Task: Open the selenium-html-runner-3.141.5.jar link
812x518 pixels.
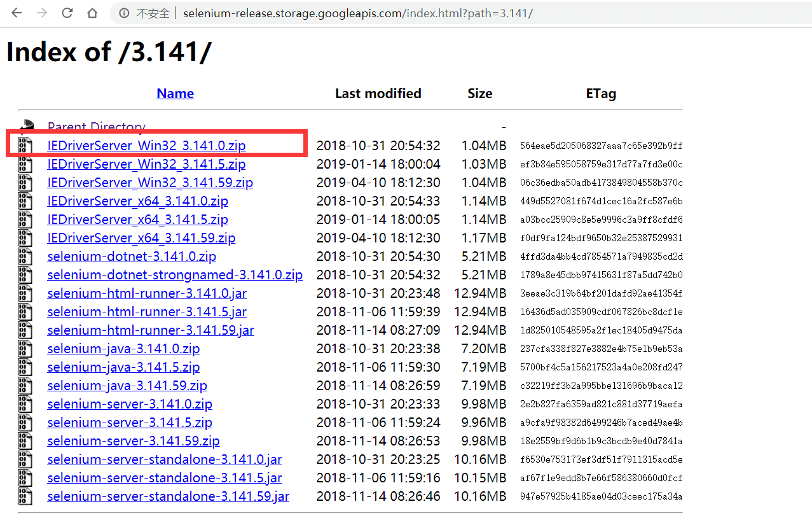Action: (x=147, y=312)
